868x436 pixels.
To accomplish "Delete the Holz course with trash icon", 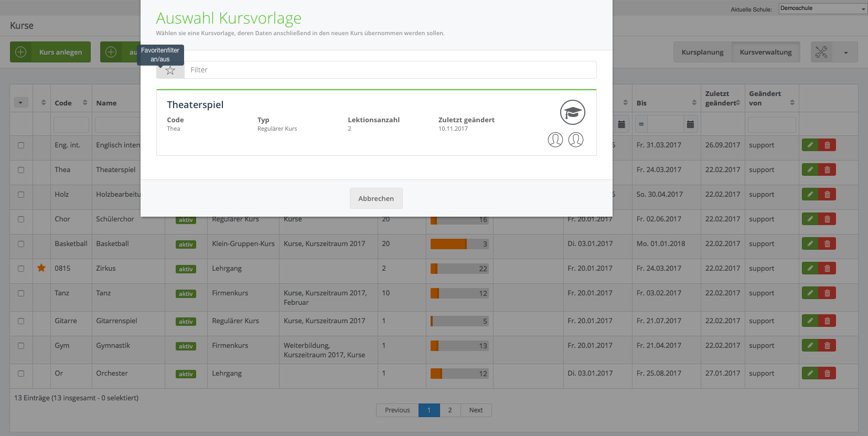I will [827, 194].
